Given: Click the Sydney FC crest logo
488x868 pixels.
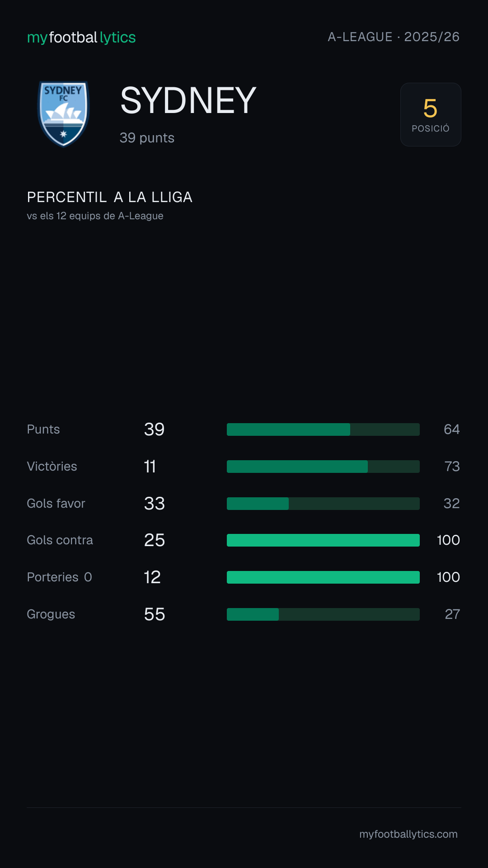Looking at the screenshot, I should (63, 114).
